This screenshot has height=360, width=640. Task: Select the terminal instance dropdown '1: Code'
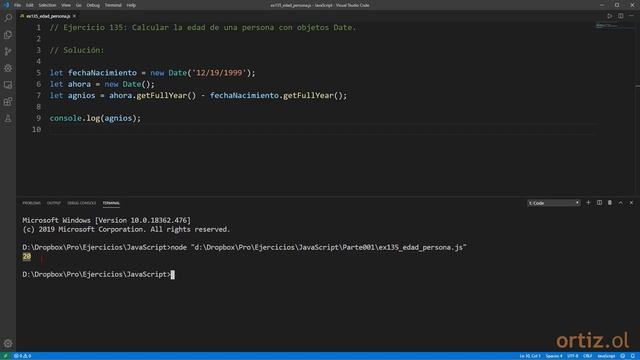[x=553, y=203]
